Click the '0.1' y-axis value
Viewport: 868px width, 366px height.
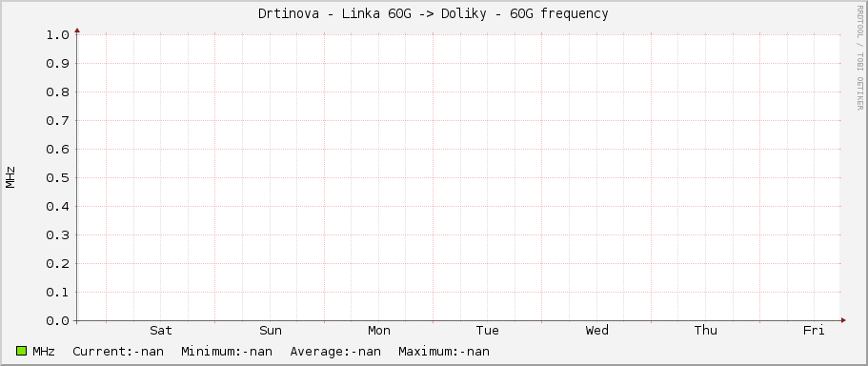coord(58,293)
